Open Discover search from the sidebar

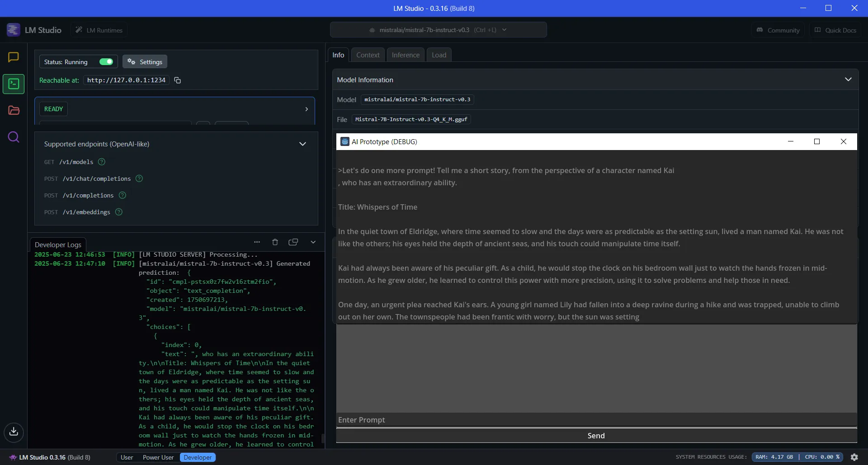(13, 137)
